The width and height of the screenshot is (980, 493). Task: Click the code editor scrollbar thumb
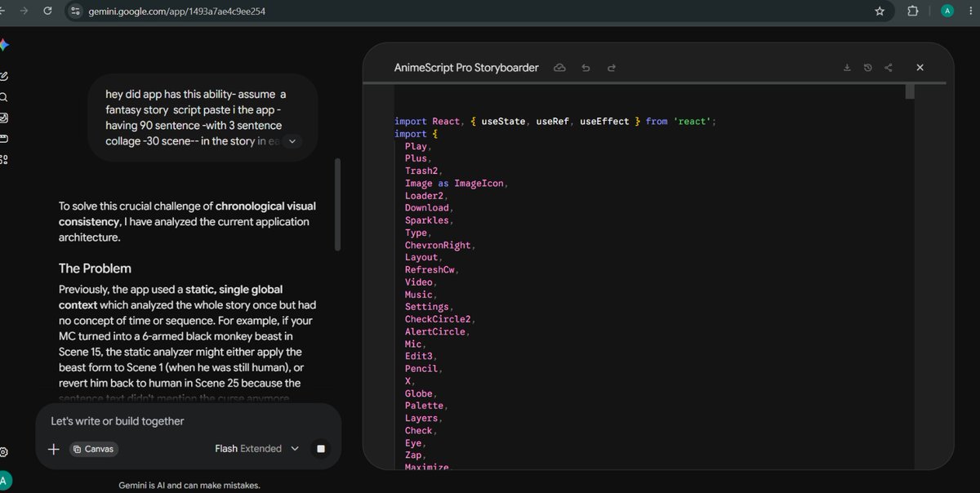(x=910, y=90)
